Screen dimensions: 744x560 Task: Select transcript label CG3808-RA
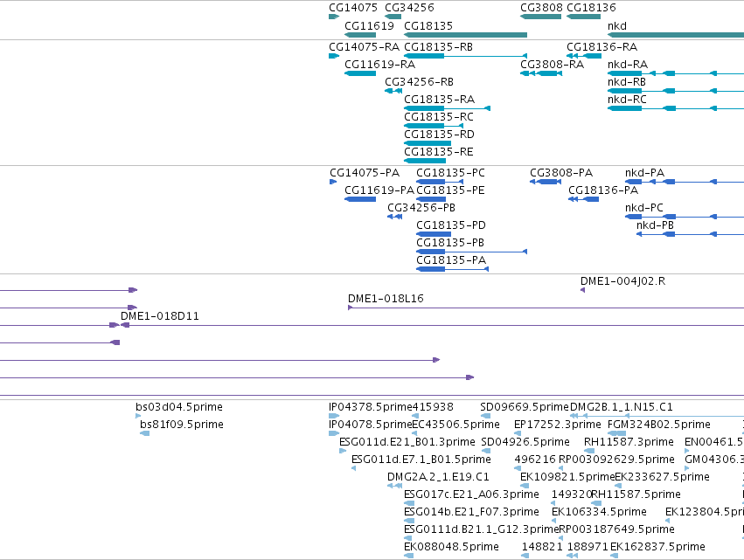[x=552, y=65]
